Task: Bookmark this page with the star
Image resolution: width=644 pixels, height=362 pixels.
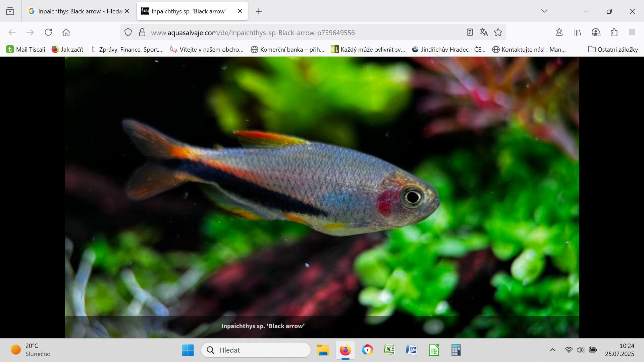Action: point(498,32)
